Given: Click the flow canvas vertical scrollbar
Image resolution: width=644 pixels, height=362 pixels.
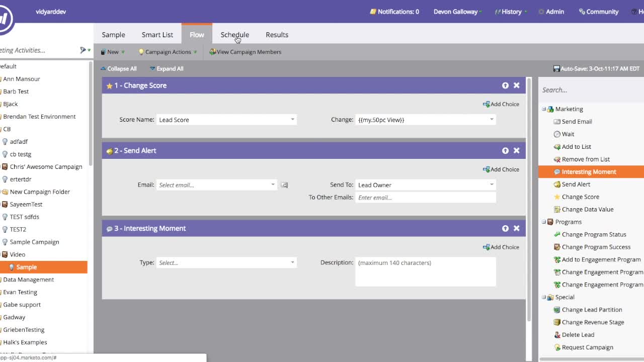Looking at the screenshot, I should tap(529, 201).
